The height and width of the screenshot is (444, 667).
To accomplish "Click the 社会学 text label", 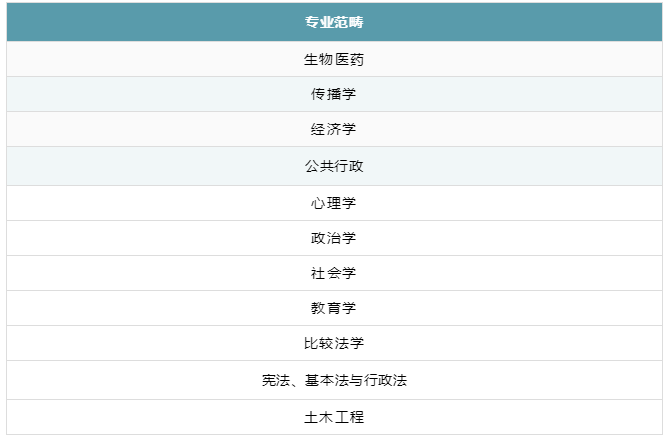I will coord(333,273).
